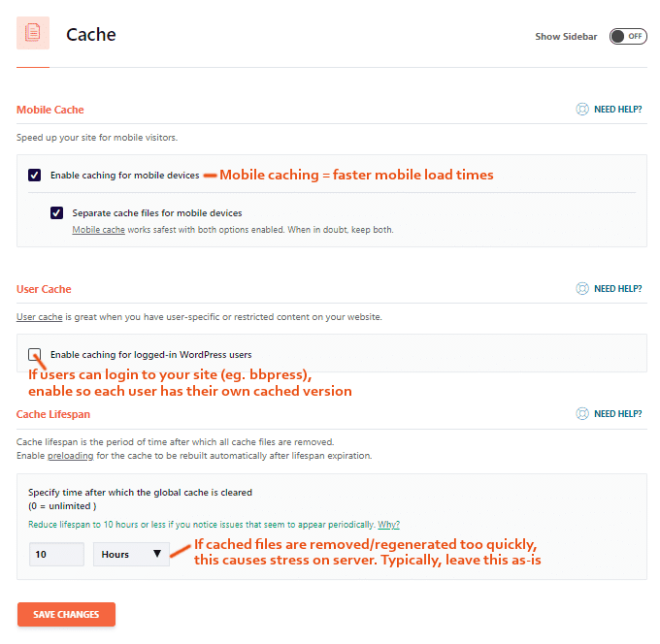Viewport: 660px width, 644px height.
Task: Click the Cache page icon in header
Action: (33, 34)
